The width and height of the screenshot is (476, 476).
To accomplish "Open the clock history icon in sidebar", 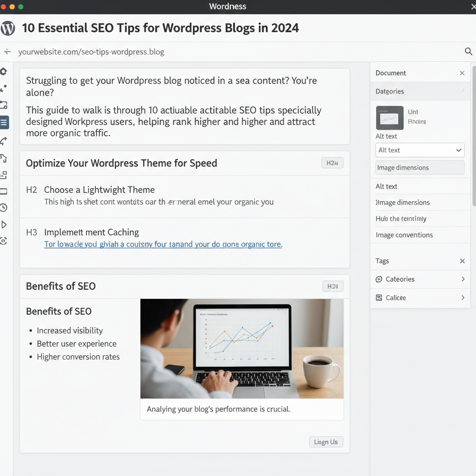I will click(4, 208).
